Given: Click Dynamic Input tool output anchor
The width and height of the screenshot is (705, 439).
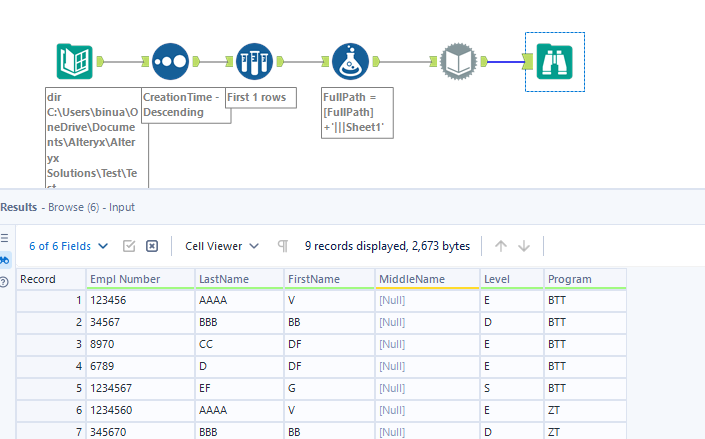Looking at the screenshot, I should pos(484,62).
